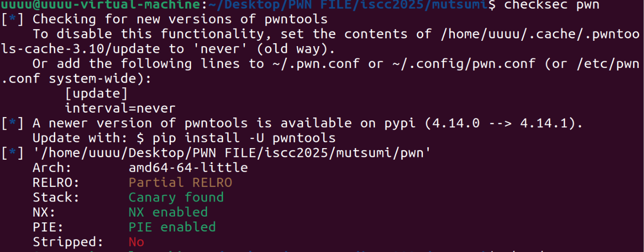Click the "Partial RELRO" status value
Viewport: 644px width, 252px height.
pyautogui.click(x=180, y=183)
